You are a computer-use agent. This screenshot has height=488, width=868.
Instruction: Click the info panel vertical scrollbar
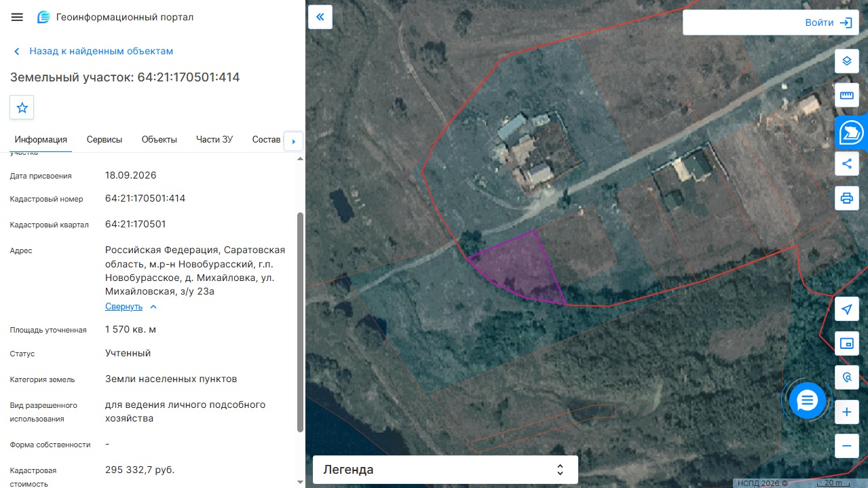(300, 322)
